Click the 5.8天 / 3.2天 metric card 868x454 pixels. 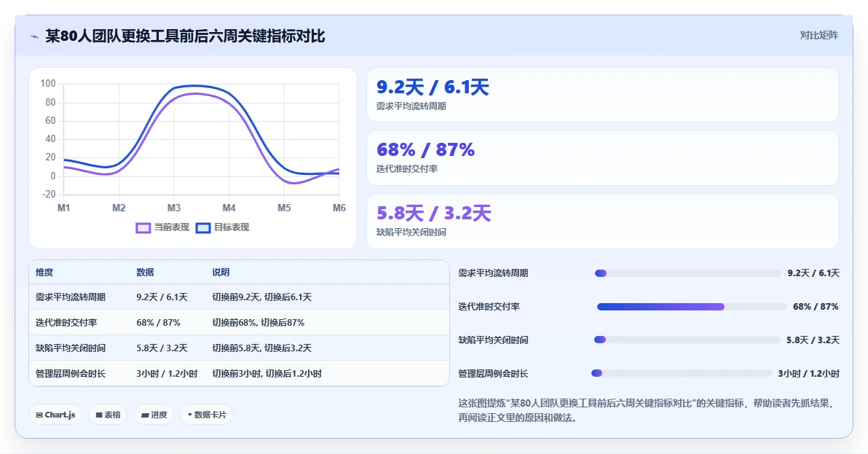point(603,221)
